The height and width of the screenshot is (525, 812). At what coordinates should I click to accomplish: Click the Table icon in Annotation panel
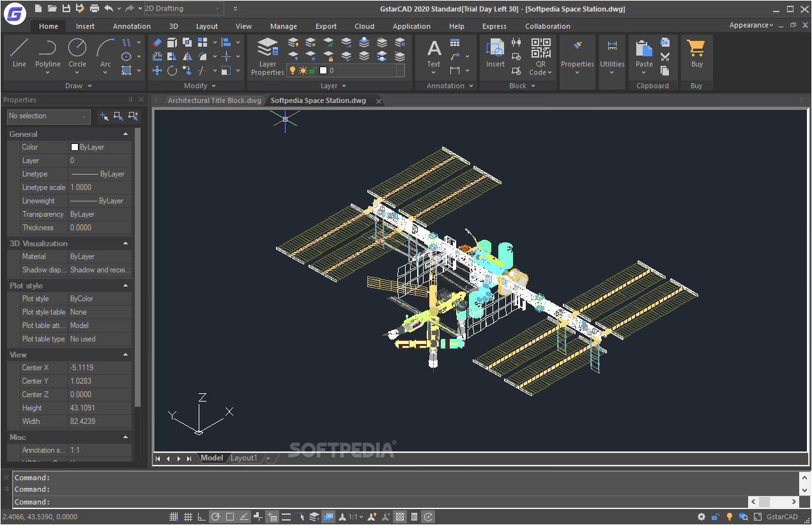455,43
